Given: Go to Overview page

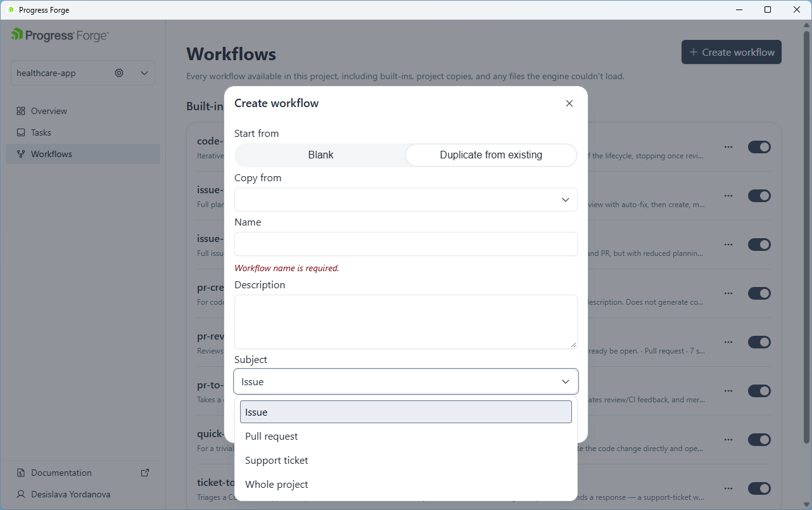Looking at the screenshot, I should (x=83, y=111).
